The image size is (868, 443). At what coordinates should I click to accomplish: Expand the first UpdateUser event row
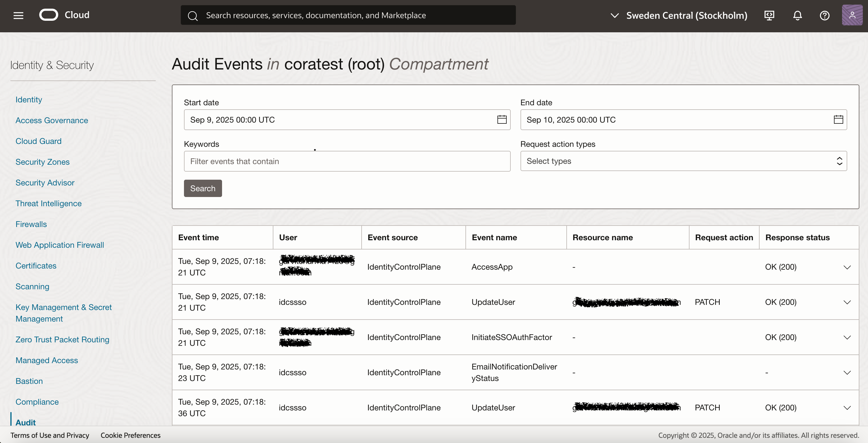tap(847, 302)
